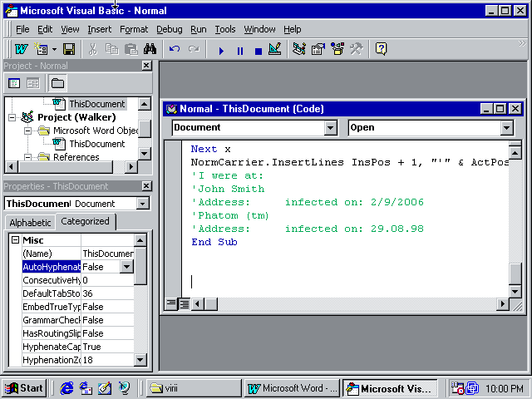Switch to the Categorized tab
Image resolution: width=532 pixels, height=399 pixels.
(x=85, y=222)
